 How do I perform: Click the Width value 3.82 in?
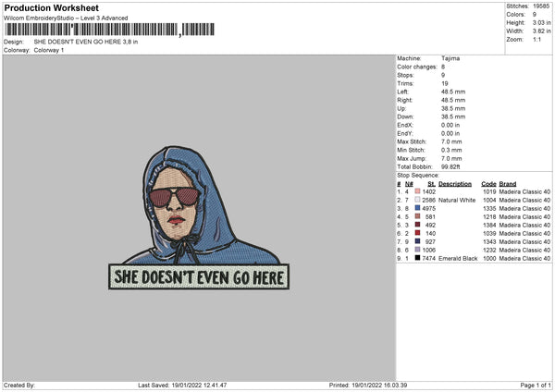541,31
